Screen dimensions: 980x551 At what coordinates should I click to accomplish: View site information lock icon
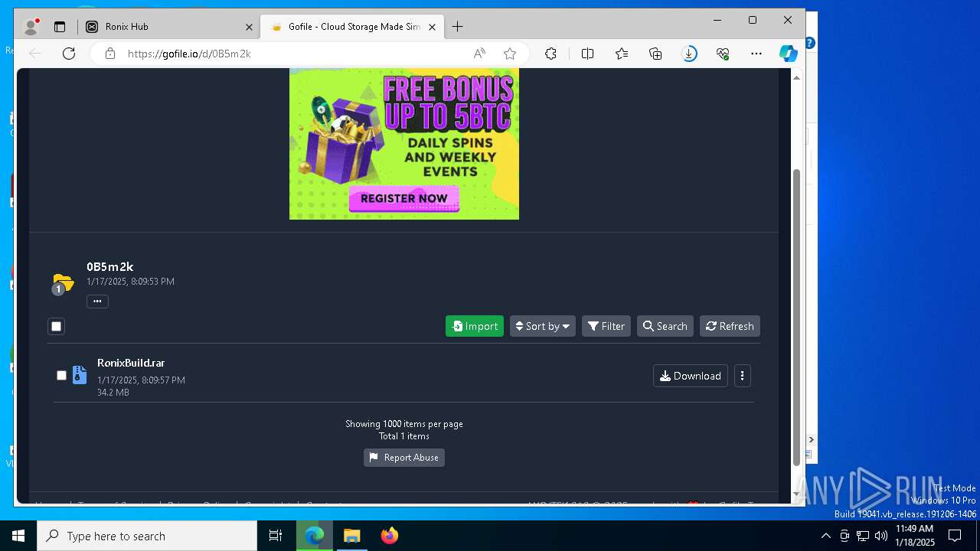[110, 54]
